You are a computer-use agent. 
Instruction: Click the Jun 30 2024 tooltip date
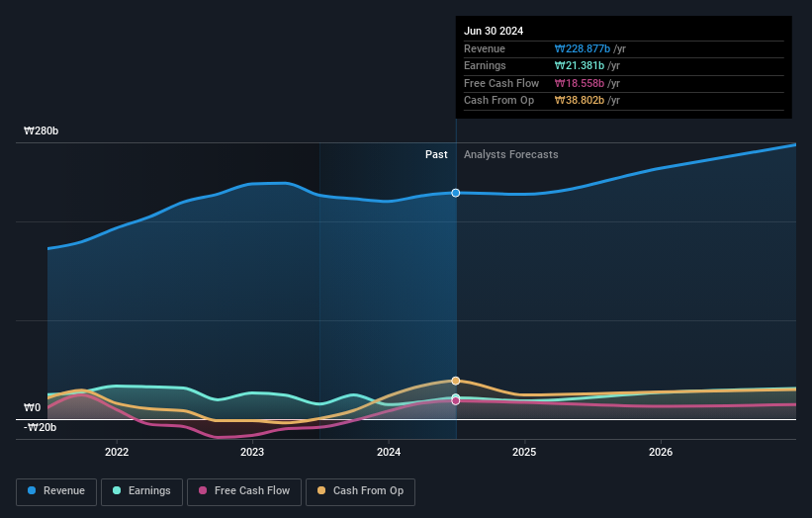point(494,31)
